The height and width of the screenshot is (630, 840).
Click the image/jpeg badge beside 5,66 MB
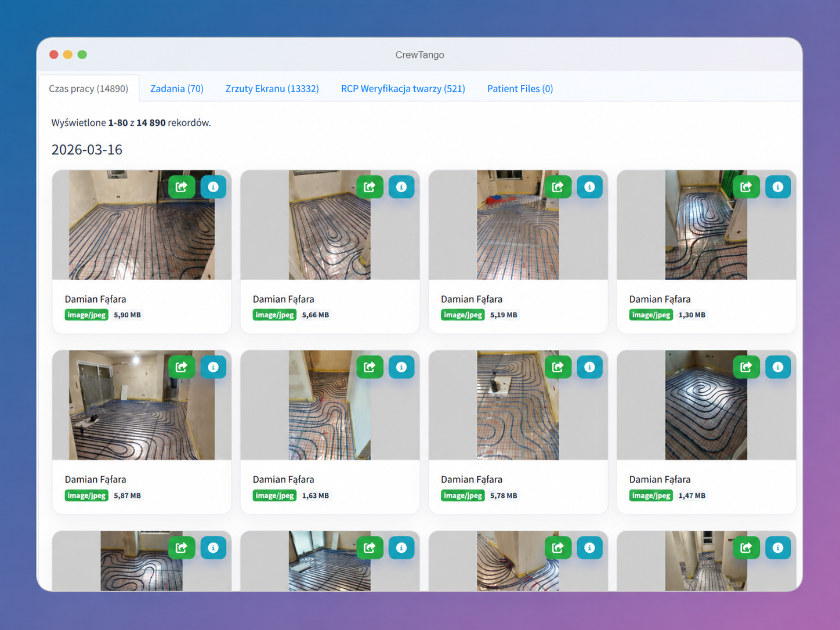[x=274, y=315]
